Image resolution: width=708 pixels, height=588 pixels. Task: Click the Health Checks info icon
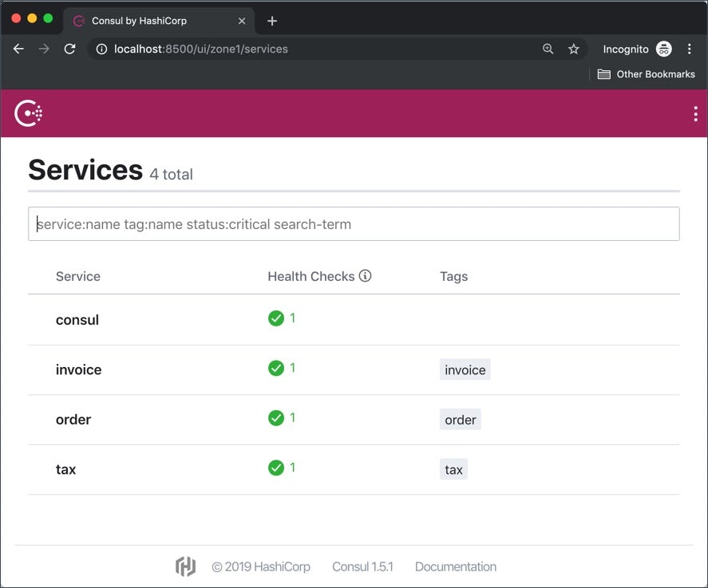pos(366,275)
